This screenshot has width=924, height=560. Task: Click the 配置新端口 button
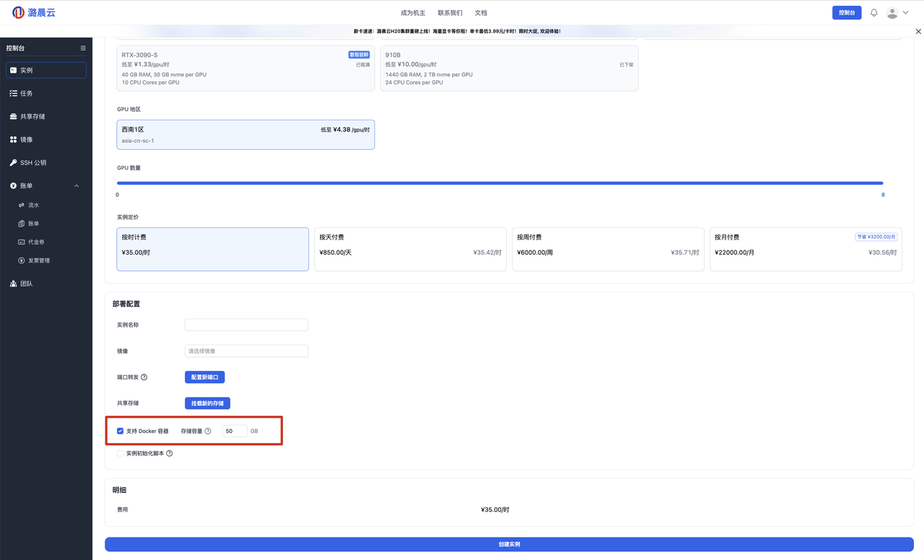tap(205, 377)
